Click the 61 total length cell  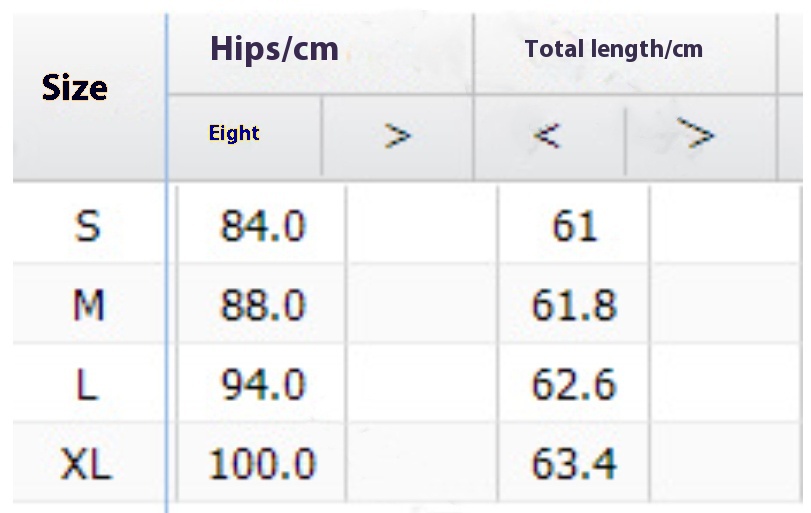[575, 227]
